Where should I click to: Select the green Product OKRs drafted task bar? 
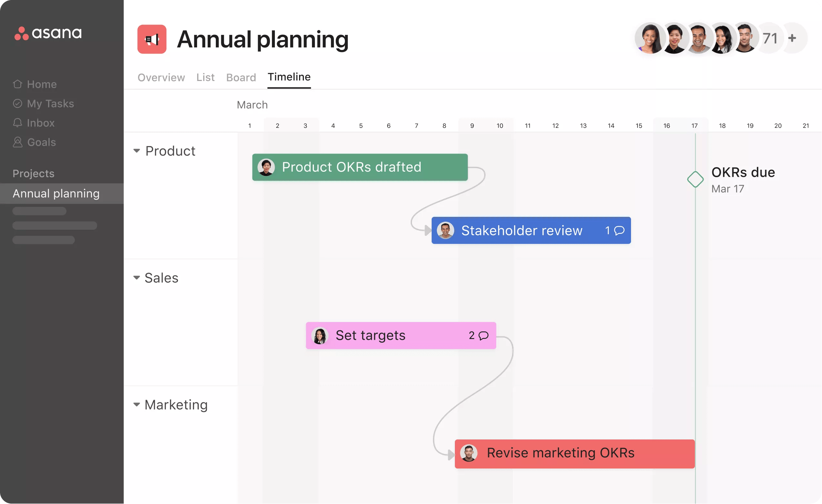point(360,167)
